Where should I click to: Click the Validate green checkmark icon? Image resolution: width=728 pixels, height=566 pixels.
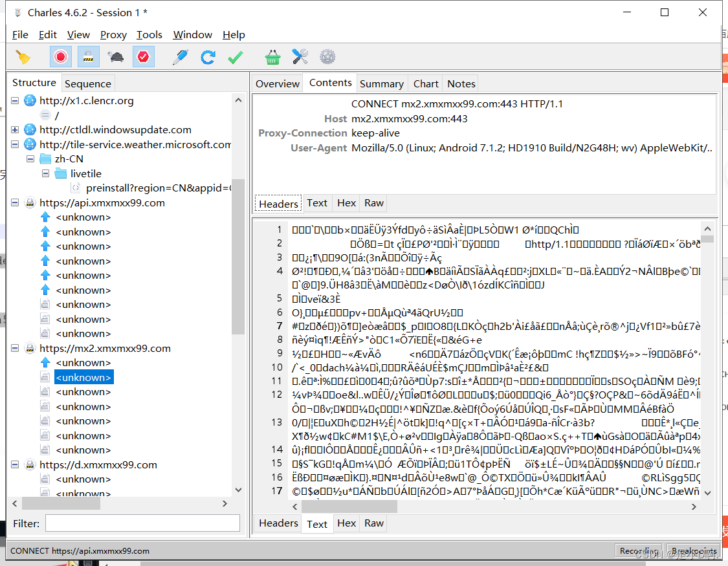[x=236, y=57]
